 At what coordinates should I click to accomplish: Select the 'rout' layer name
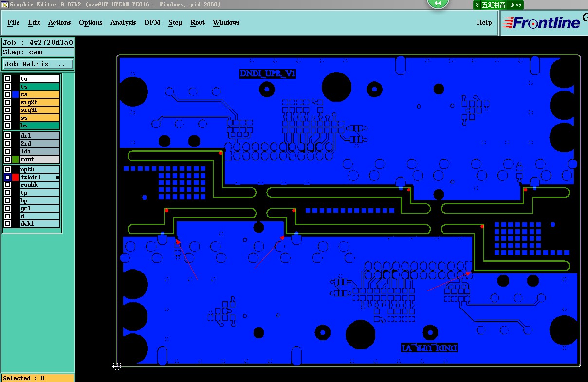[x=40, y=159]
